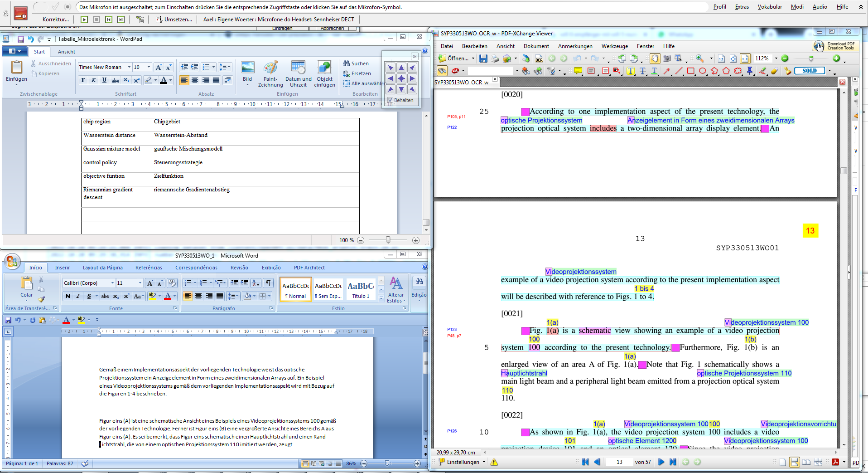Screen dimensions: 868x473
Task: Click the WordPad zoom slider handle
Action: point(388,240)
